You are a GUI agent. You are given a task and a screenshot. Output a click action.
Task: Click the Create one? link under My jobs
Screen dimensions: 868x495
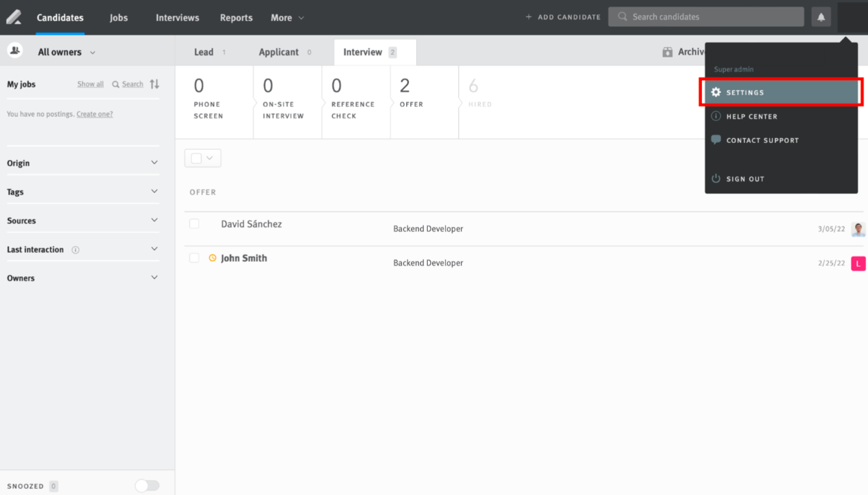[x=94, y=113]
